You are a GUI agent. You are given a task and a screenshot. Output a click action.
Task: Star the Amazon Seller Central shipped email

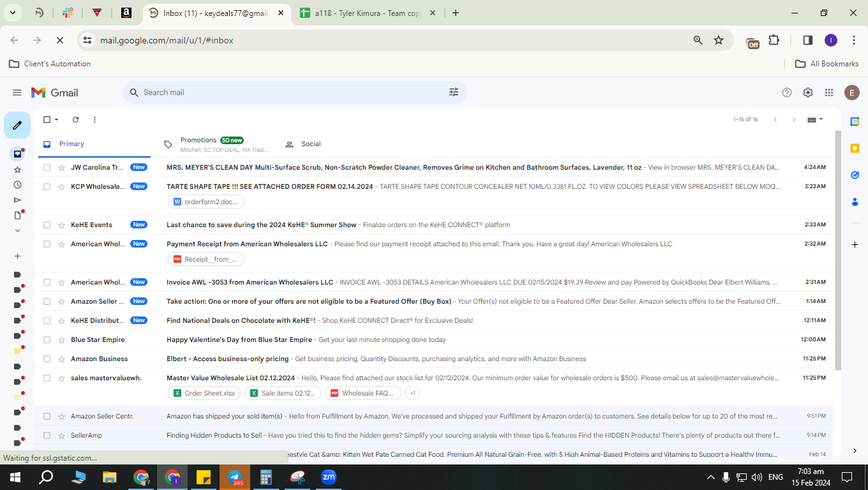[61, 416]
